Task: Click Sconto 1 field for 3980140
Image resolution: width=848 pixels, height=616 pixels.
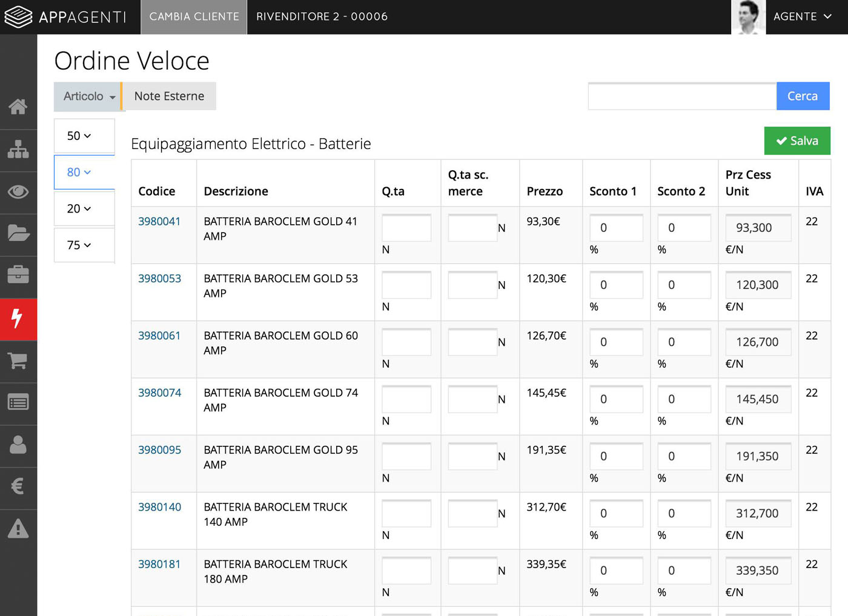Action: click(617, 514)
